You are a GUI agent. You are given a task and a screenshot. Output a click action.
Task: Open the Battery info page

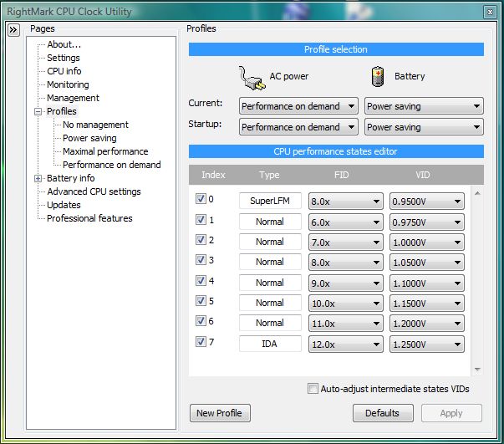71,178
